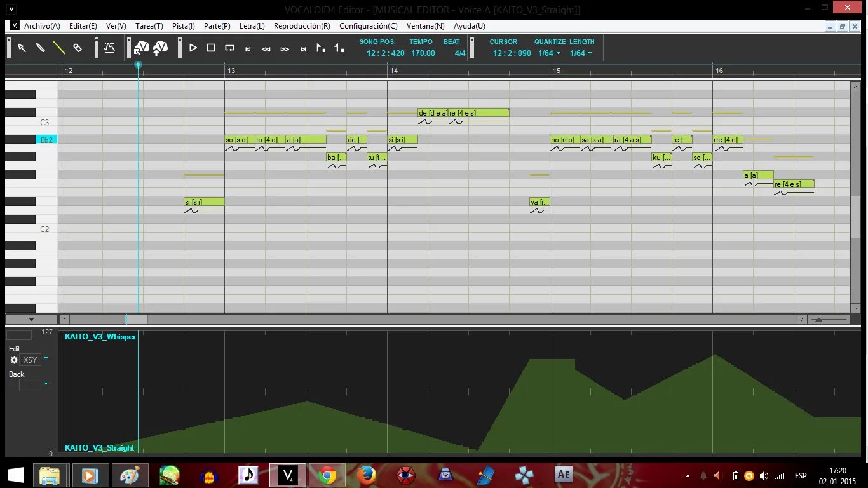The image size is (868, 488).
Task: Select the Eraser tool
Action: tap(78, 48)
